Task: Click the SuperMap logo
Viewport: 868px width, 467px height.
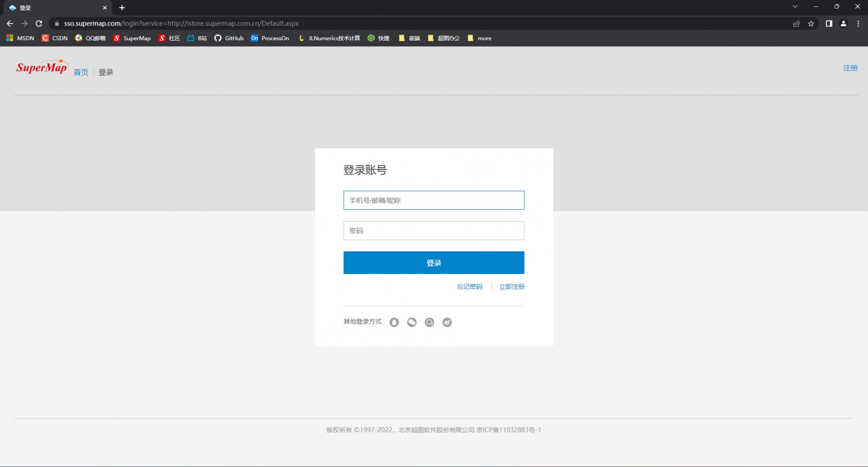Action: click(42, 67)
